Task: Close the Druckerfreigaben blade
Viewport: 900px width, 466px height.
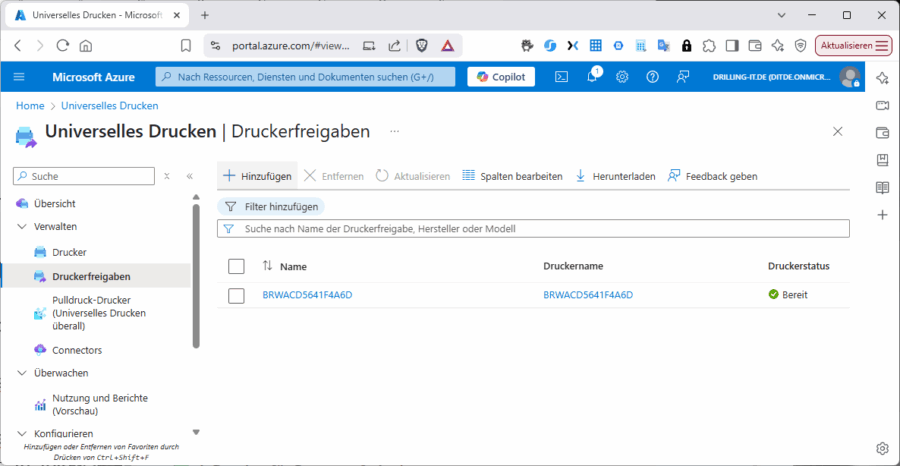Action: (837, 131)
